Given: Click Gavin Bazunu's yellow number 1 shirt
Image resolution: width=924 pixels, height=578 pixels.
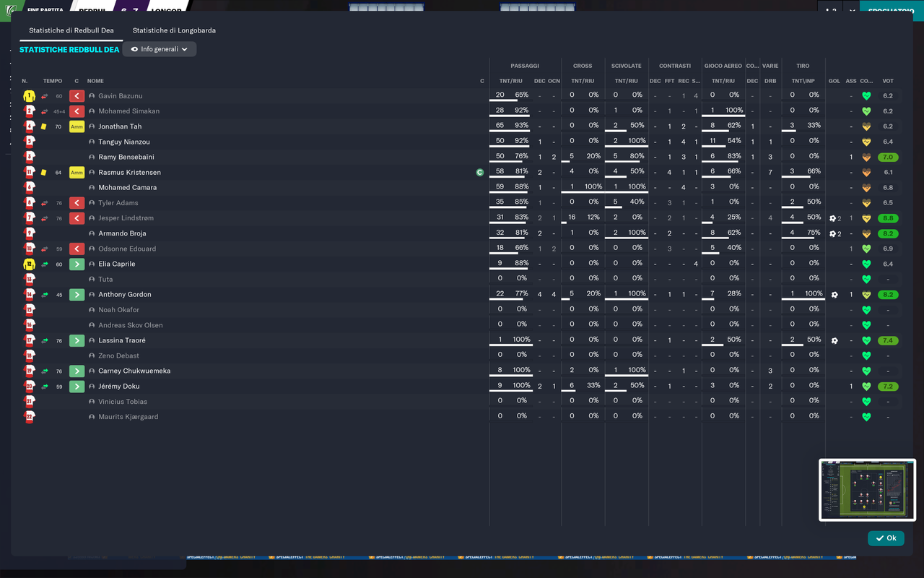Looking at the screenshot, I should click(x=29, y=96).
